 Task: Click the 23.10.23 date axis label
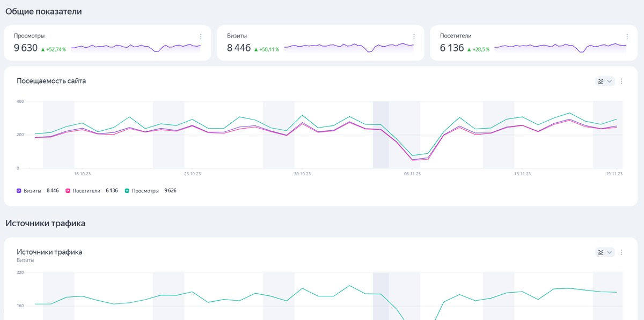[x=192, y=174]
